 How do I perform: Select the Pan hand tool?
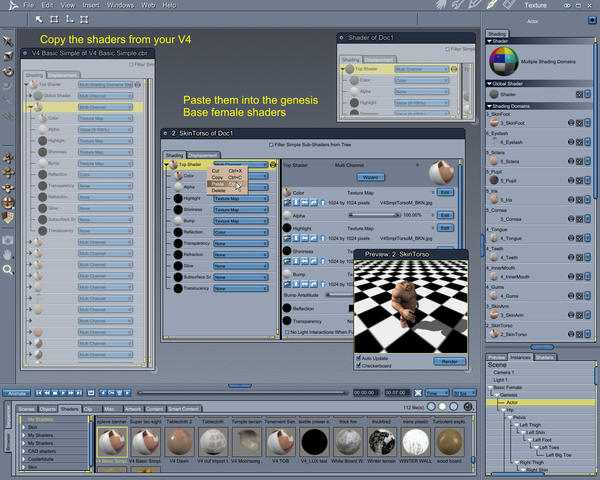point(8,255)
